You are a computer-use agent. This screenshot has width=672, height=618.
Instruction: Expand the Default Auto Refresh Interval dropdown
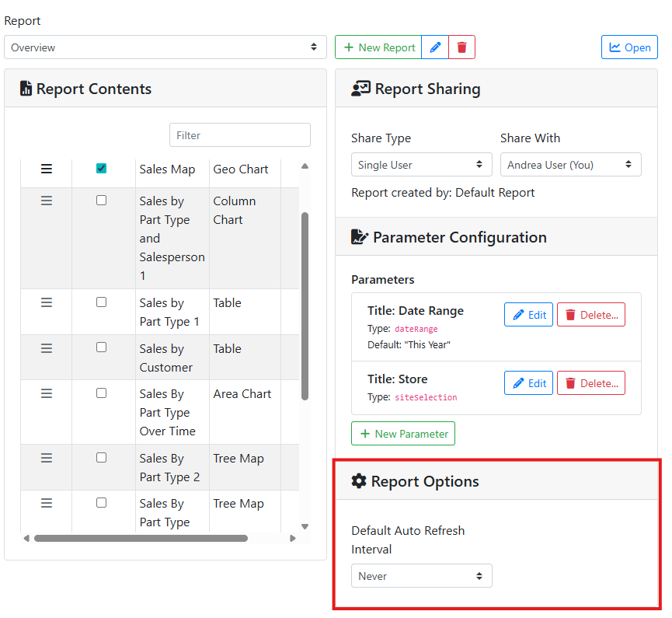(x=421, y=576)
